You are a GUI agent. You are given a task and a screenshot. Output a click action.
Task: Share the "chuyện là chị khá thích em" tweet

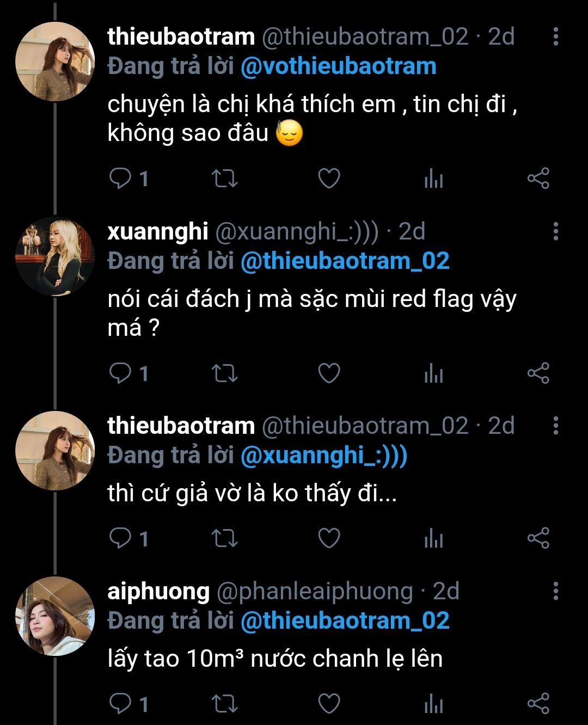(538, 179)
